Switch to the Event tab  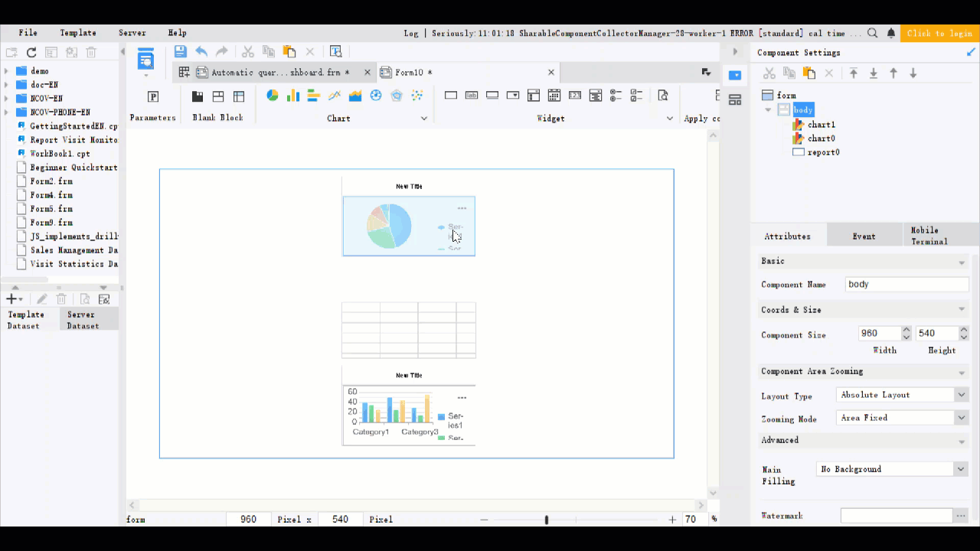coord(864,236)
